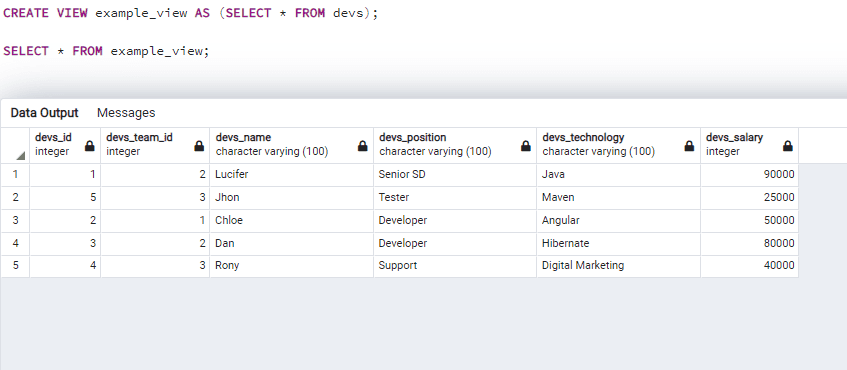Select the devs_technology column header
The width and height of the screenshot is (847, 370).
point(619,145)
